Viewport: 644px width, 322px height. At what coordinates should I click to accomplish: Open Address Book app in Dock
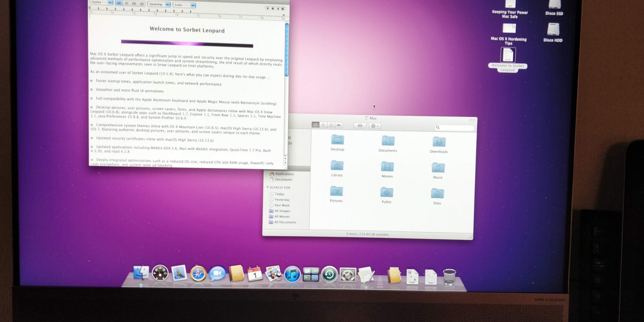236,274
